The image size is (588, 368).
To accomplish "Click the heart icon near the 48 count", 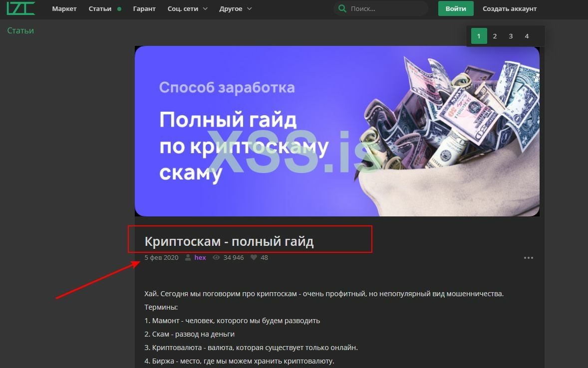I will [x=254, y=257].
